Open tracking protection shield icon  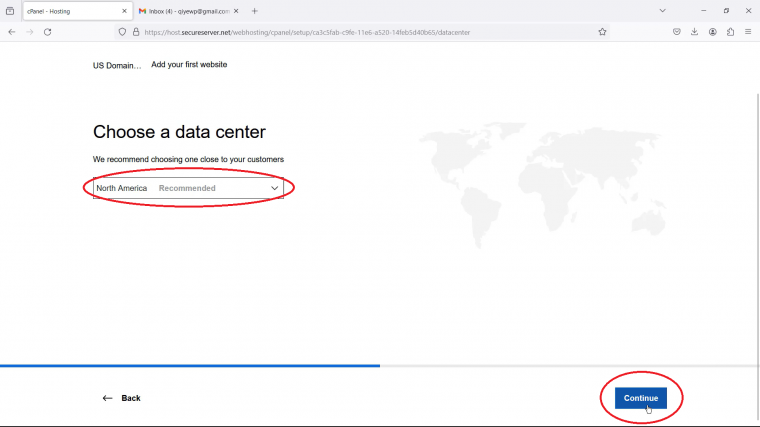(122, 32)
